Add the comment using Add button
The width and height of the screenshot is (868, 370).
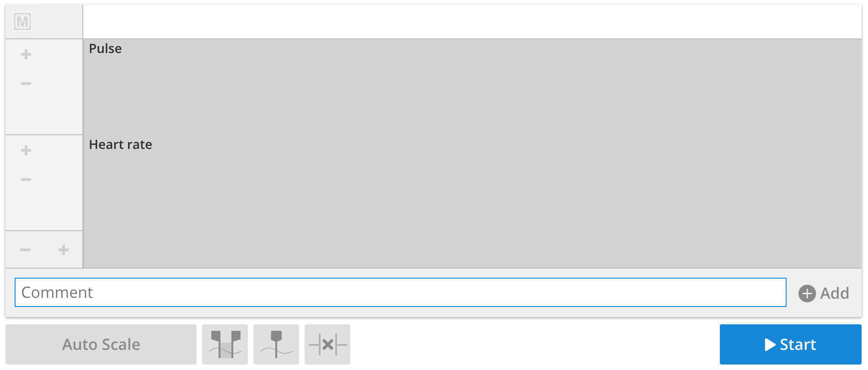(824, 293)
